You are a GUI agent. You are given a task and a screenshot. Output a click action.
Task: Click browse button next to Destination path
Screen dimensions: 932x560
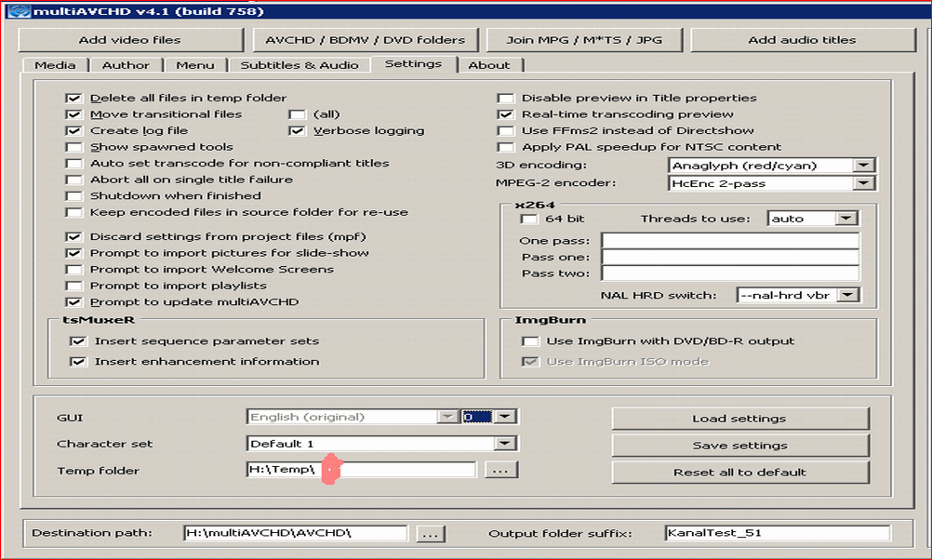[431, 534]
